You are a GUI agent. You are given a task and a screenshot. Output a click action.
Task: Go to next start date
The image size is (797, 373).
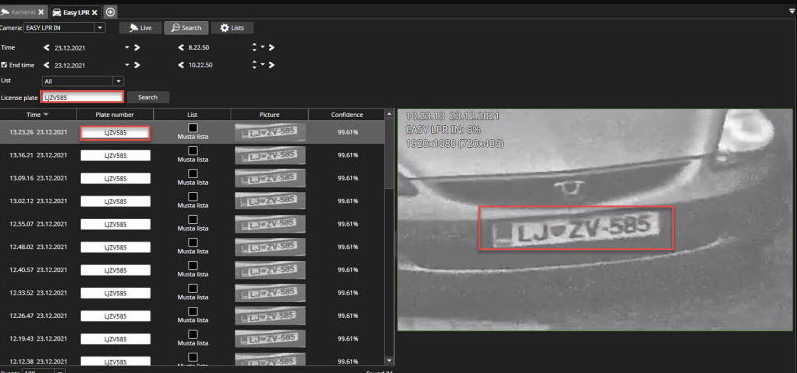coord(137,48)
